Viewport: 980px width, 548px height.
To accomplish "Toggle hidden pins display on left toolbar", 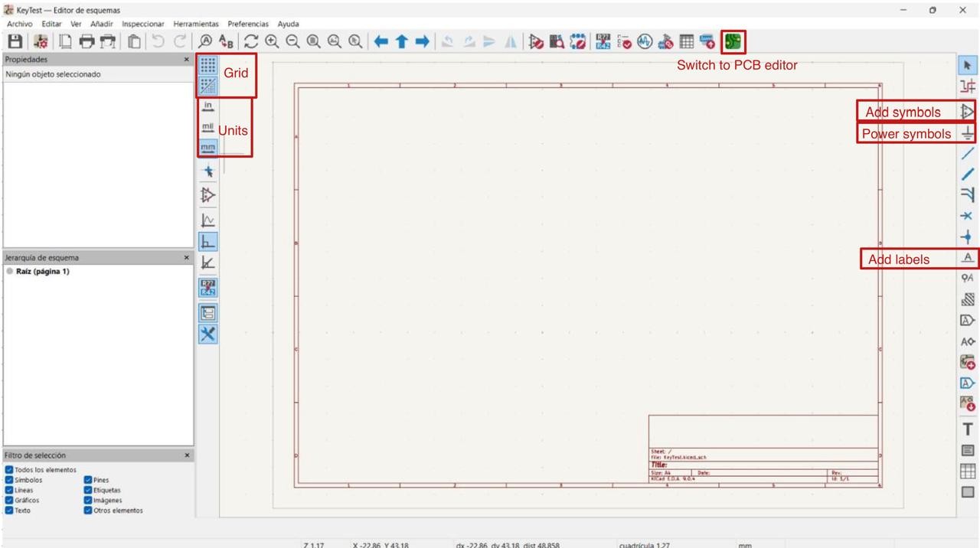I will tap(207, 195).
